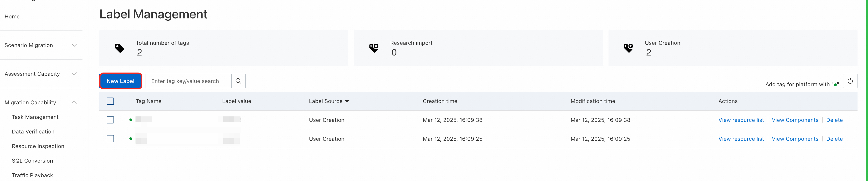Delete the first label row

(x=834, y=120)
